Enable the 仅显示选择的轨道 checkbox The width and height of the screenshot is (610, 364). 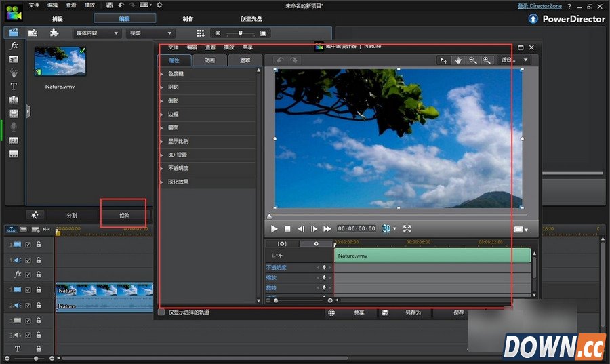pyautogui.click(x=161, y=312)
